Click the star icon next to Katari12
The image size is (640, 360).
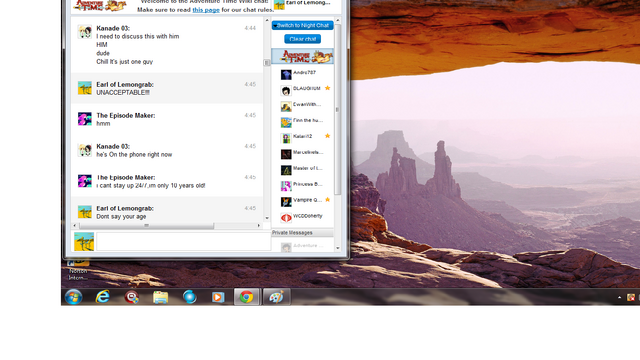tap(327, 136)
